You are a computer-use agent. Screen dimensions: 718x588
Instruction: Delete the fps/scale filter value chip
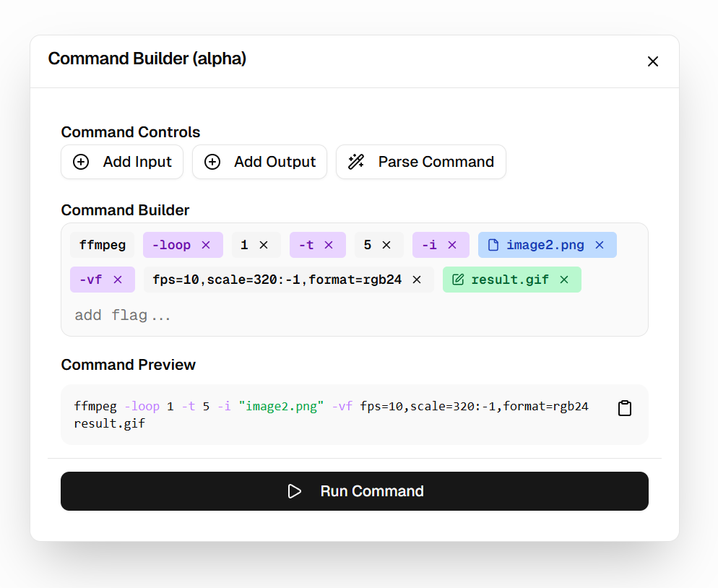coord(417,280)
